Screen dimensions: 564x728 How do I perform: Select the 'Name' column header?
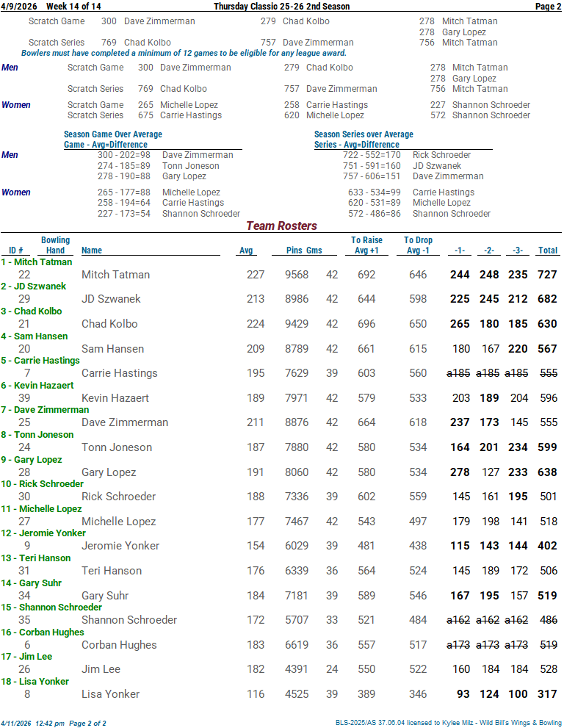(92, 251)
